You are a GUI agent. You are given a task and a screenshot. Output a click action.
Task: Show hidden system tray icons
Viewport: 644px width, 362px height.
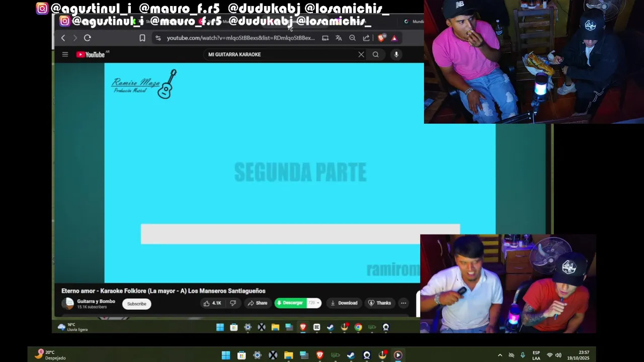click(500, 355)
